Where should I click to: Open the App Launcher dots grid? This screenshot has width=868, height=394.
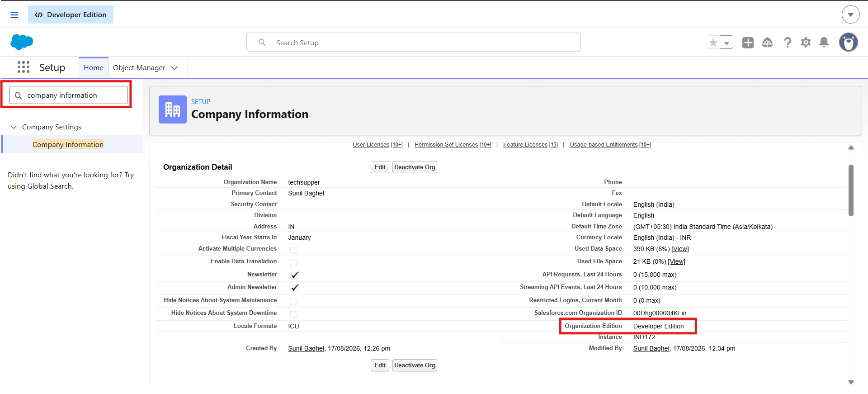click(24, 67)
